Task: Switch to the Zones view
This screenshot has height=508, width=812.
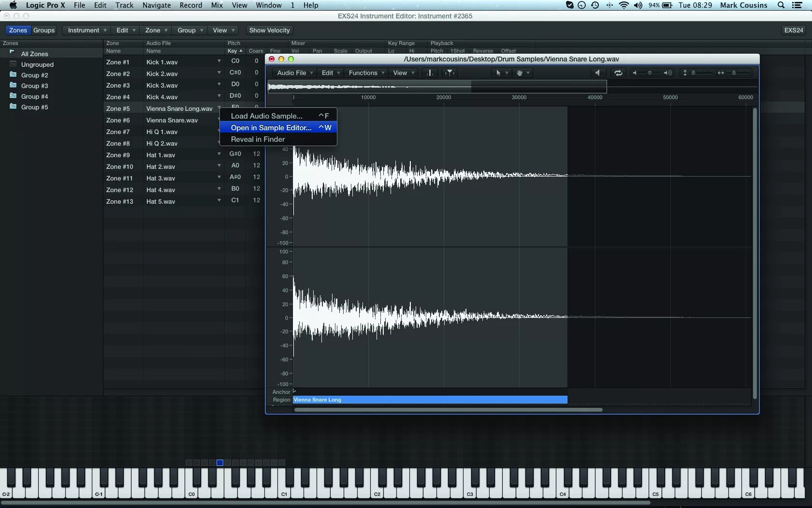Action: 18,30
